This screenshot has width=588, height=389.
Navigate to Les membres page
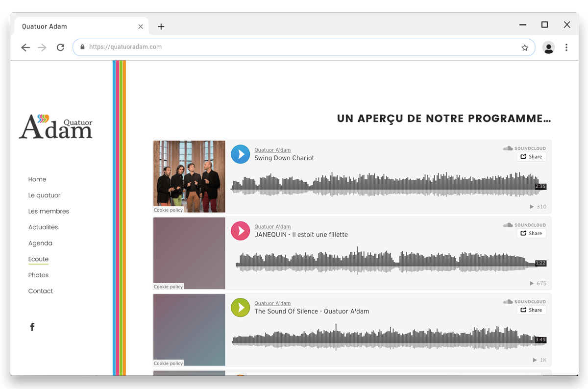click(49, 211)
